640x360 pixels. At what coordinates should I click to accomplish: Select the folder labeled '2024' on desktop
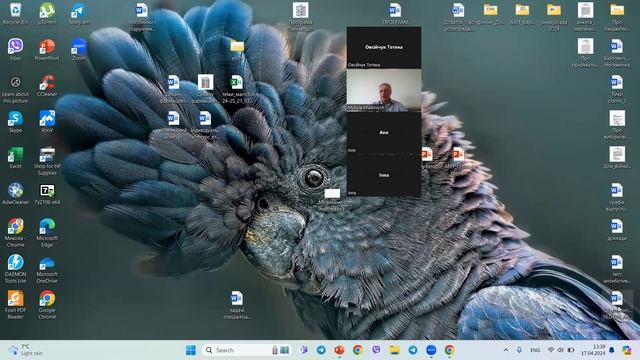pos(554,16)
